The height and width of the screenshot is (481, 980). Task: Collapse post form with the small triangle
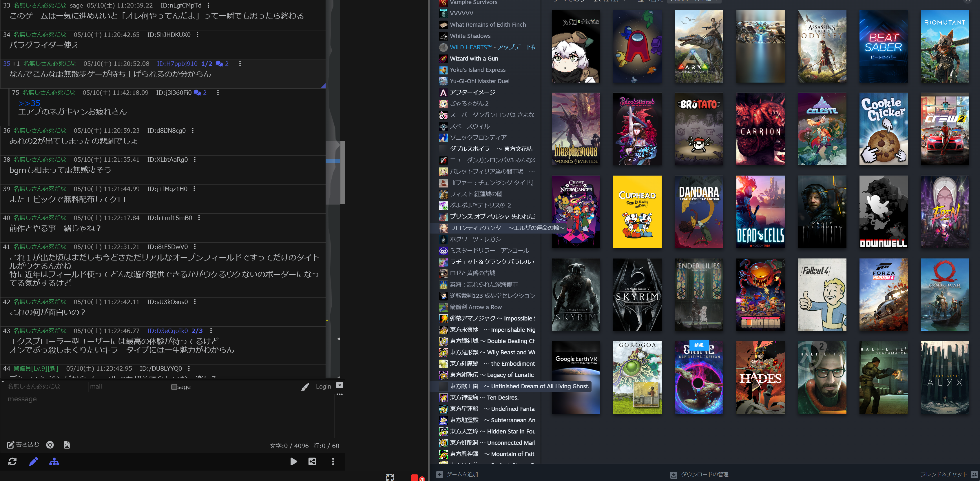click(3, 381)
